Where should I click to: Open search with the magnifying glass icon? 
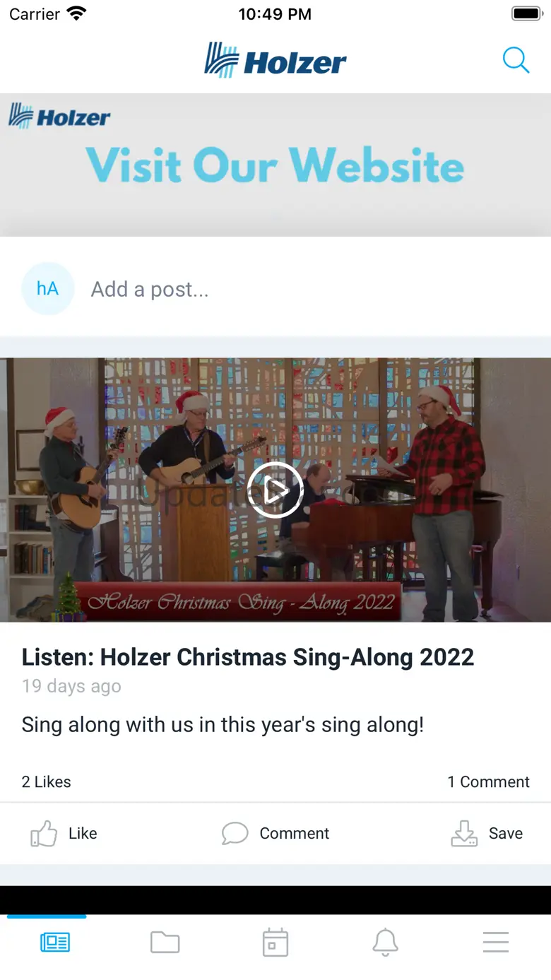[x=516, y=60]
